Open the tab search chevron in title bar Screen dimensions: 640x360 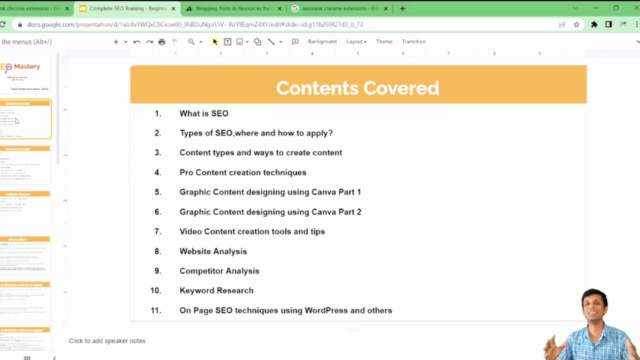click(x=575, y=8)
